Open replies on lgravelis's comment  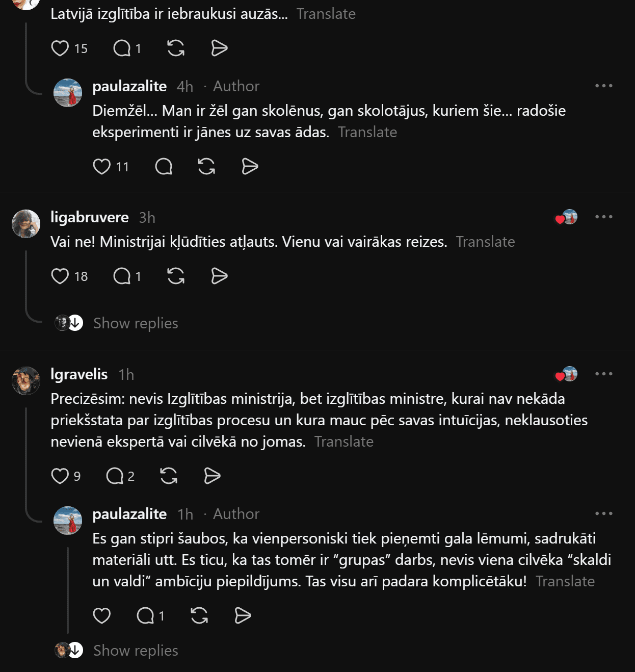(x=120, y=476)
